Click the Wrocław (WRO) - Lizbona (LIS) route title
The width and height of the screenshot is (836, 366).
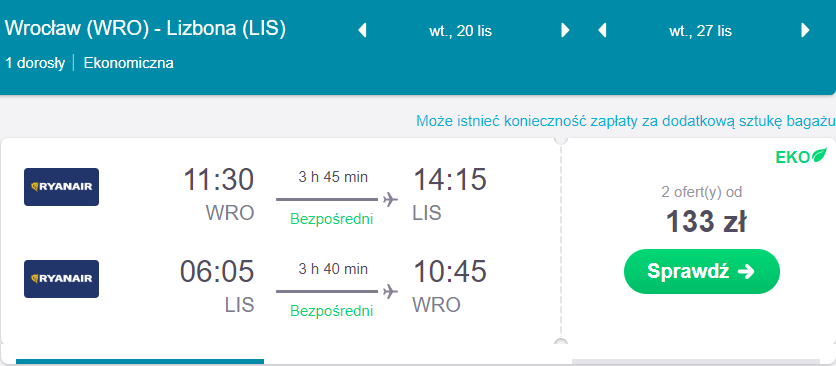tap(145, 29)
